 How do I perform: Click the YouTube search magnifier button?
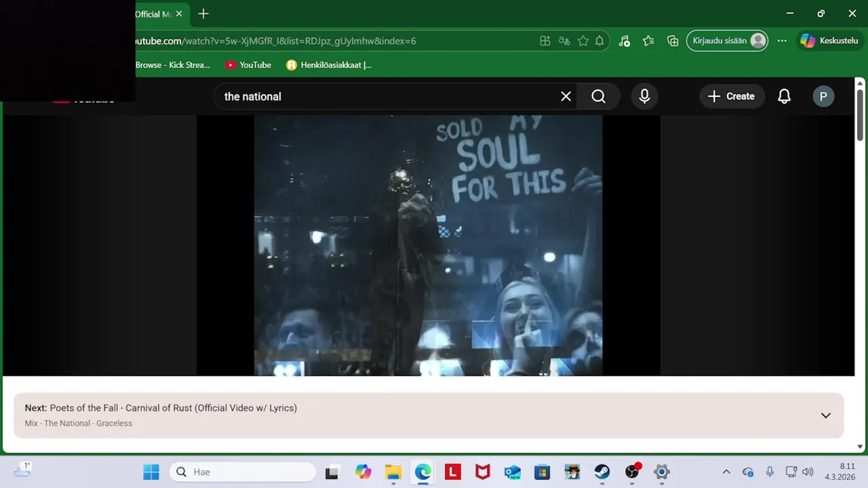coord(598,96)
